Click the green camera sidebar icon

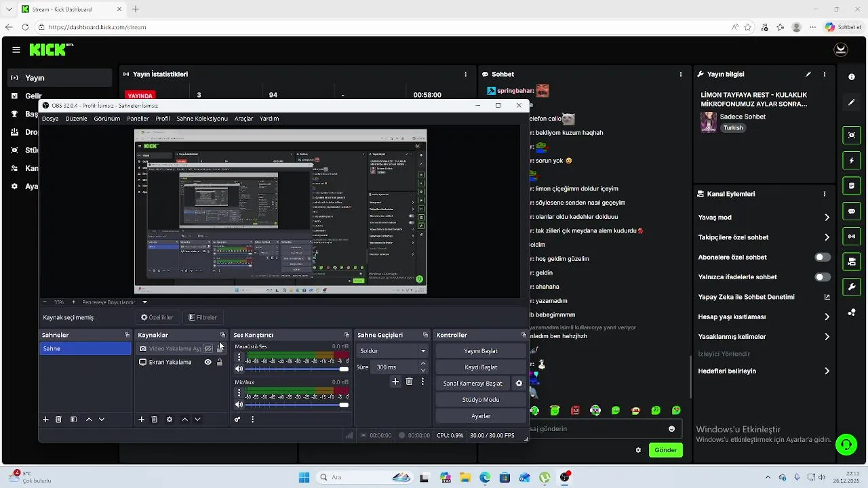click(x=852, y=261)
